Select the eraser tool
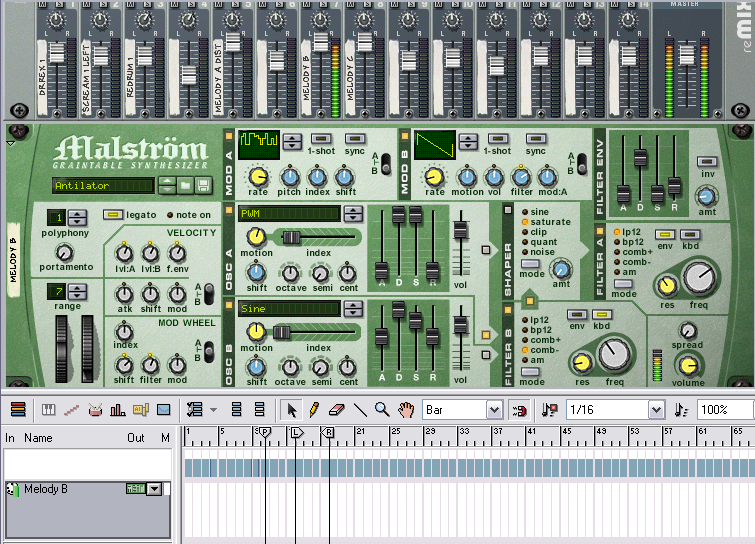This screenshot has height=544, width=755. [337, 410]
